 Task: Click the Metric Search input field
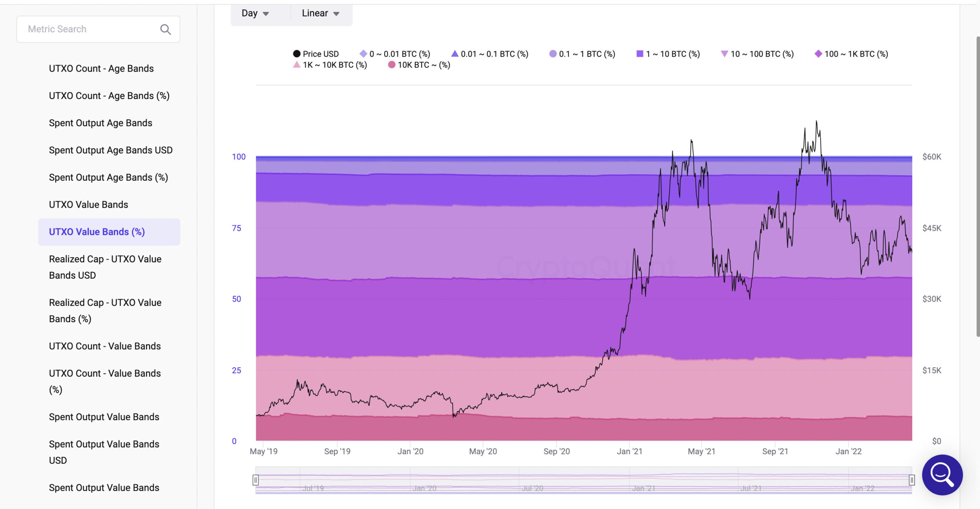(98, 29)
